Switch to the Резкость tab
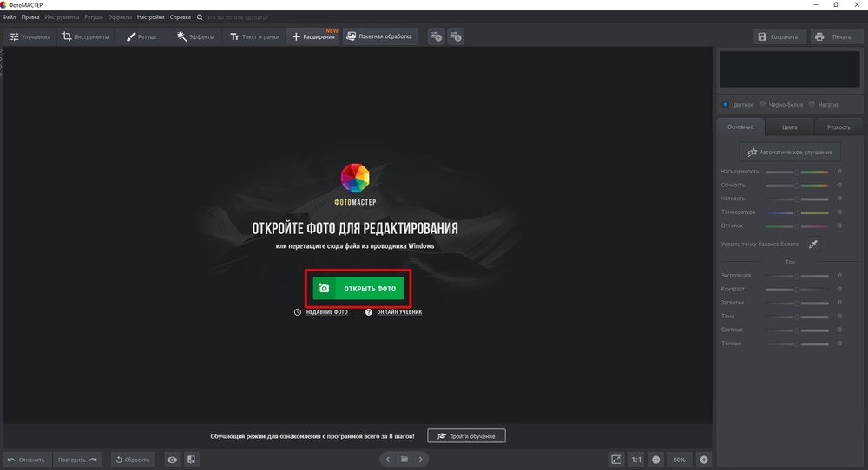 click(x=838, y=127)
